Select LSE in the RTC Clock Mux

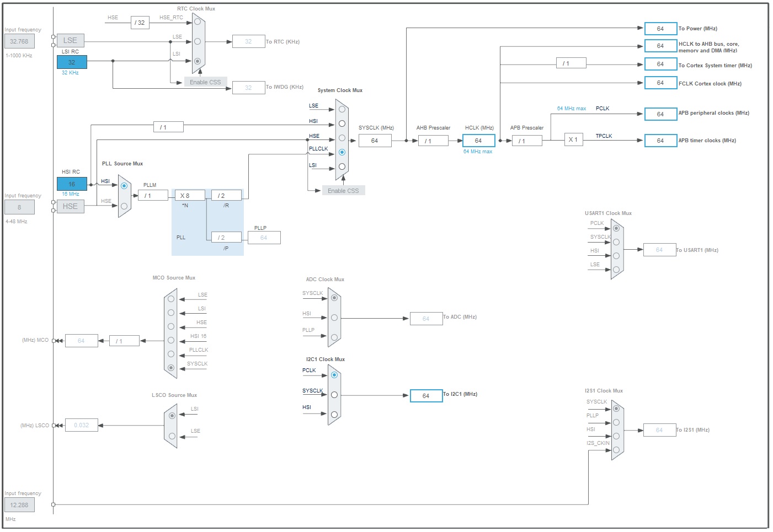coord(198,41)
